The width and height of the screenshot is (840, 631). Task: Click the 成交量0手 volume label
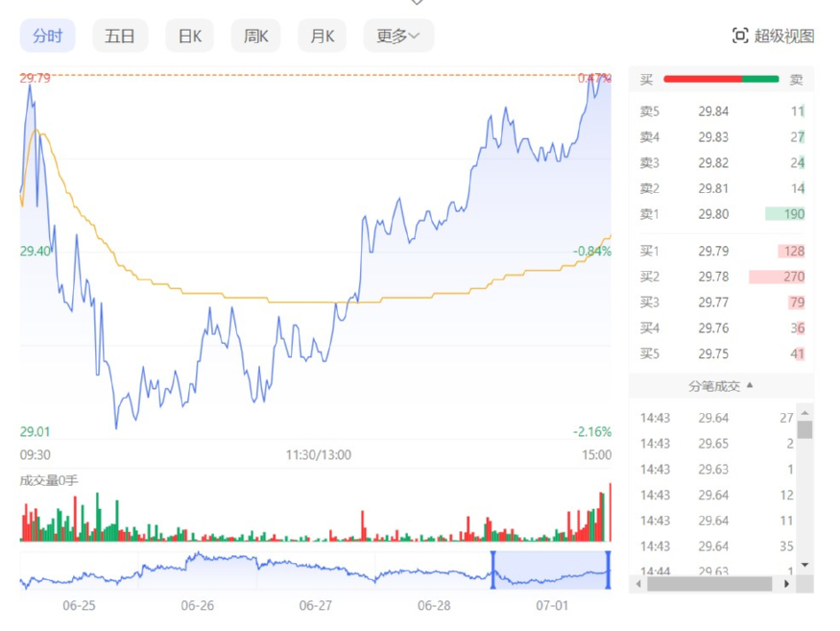[49, 480]
